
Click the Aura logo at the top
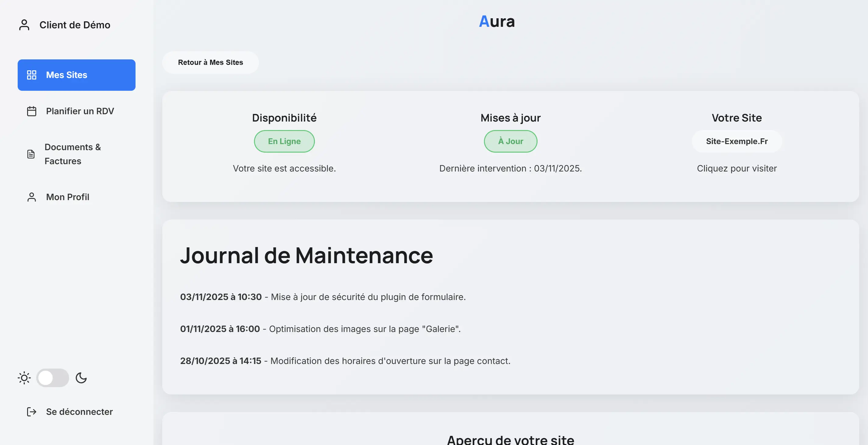click(497, 21)
